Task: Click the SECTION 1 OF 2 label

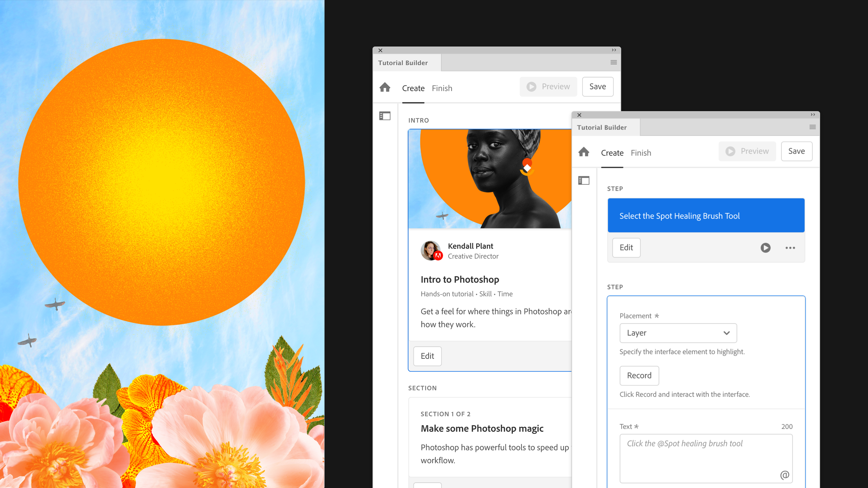Action: click(x=445, y=414)
